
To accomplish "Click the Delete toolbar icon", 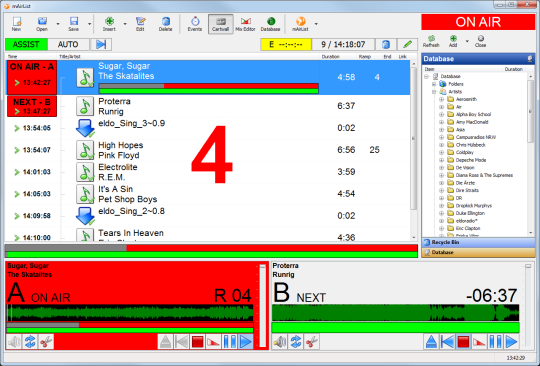I will [x=165, y=24].
